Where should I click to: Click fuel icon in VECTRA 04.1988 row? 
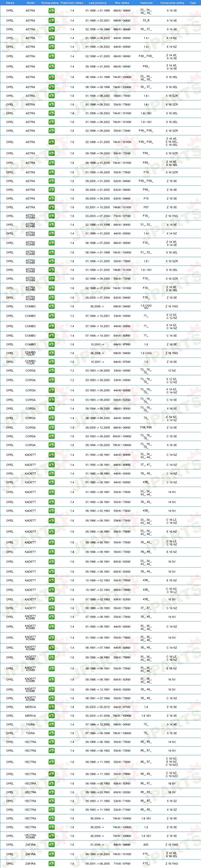[52, 742]
